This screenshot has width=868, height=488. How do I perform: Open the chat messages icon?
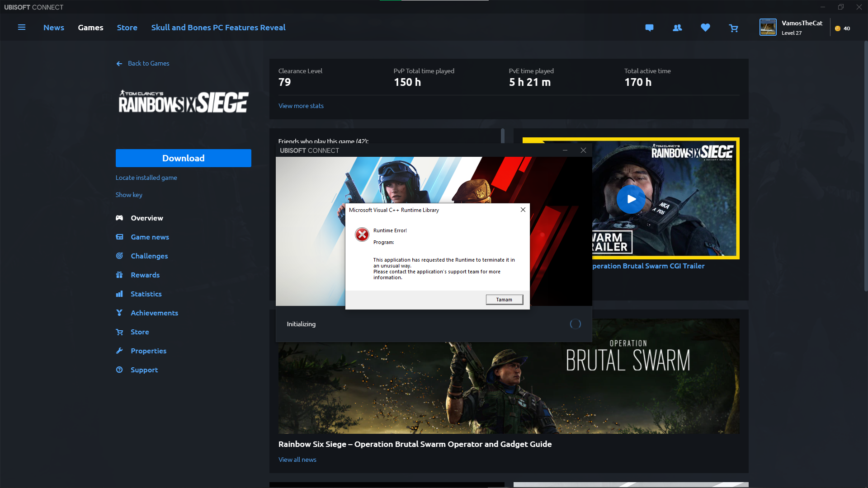point(649,28)
